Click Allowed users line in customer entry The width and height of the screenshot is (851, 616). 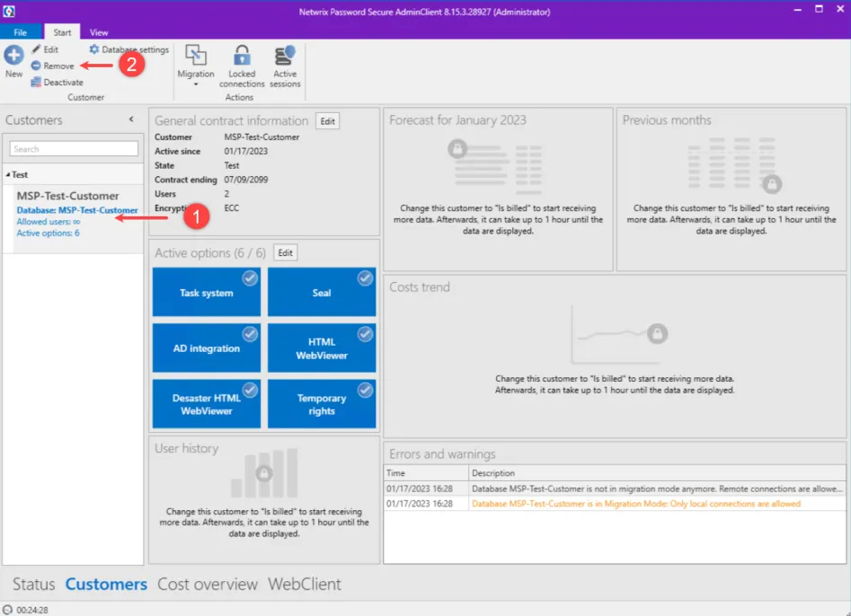click(x=49, y=221)
